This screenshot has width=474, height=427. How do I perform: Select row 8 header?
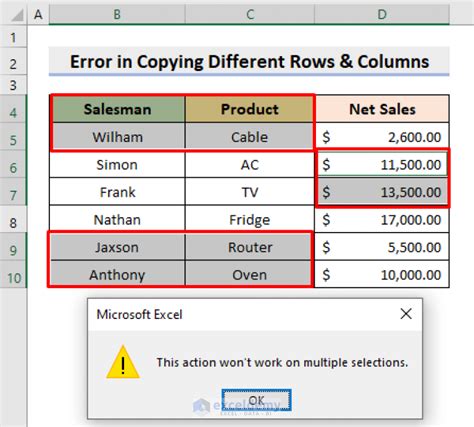pyautogui.click(x=13, y=219)
